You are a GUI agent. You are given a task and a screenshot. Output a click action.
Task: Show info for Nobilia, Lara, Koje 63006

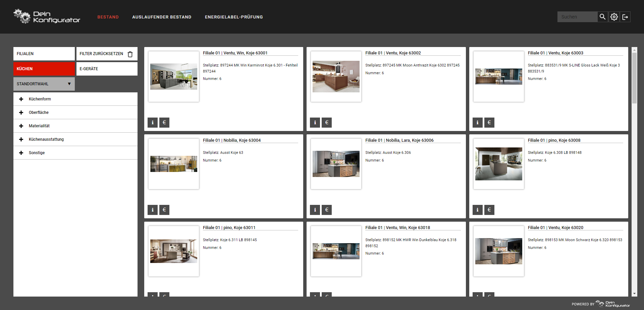pyautogui.click(x=315, y=210)
